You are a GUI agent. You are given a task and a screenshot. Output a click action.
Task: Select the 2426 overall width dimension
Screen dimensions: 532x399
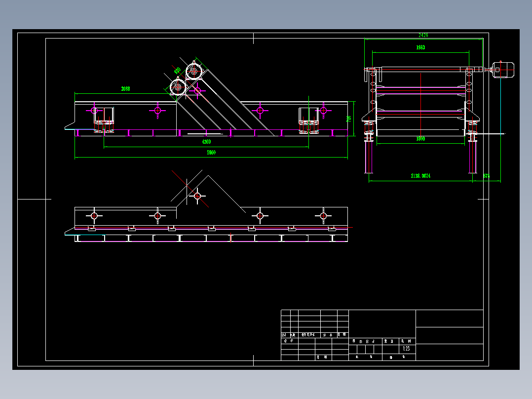pyautogui.click(x=423, y=36)
